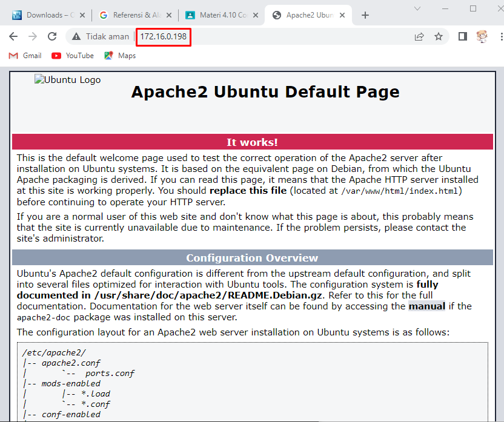Open a new tab with the plus button

[x=365, y=15]
